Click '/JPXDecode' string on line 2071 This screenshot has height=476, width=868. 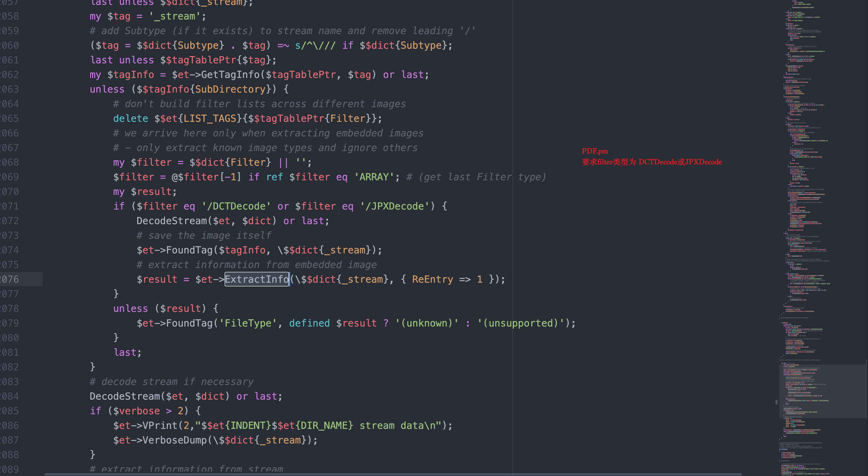pos(394,206)
